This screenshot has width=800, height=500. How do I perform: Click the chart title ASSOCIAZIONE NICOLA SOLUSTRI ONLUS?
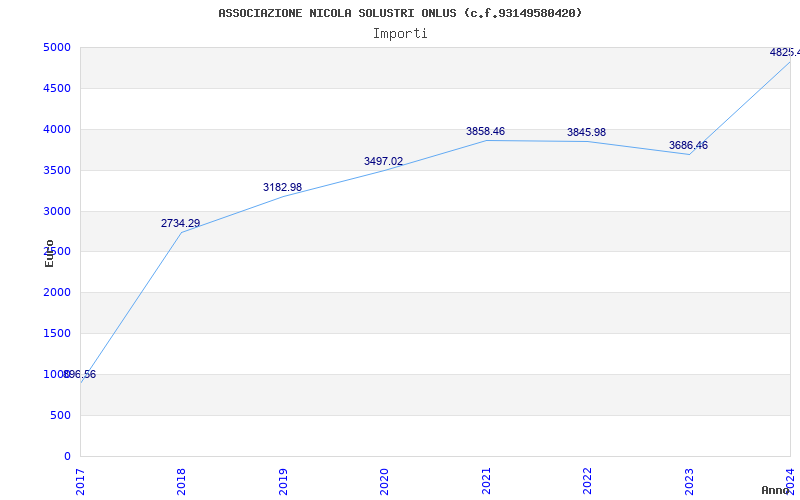coord(400,13)
